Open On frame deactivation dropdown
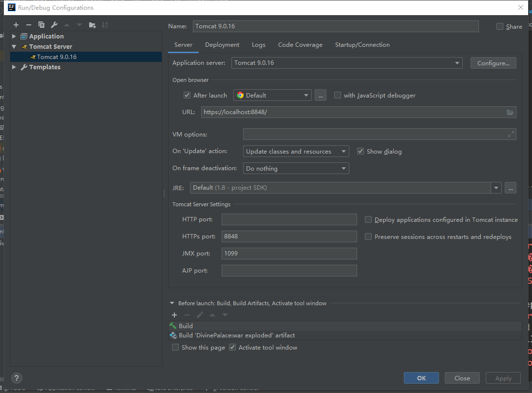The image size is (532, 393). tap(296, 169)
